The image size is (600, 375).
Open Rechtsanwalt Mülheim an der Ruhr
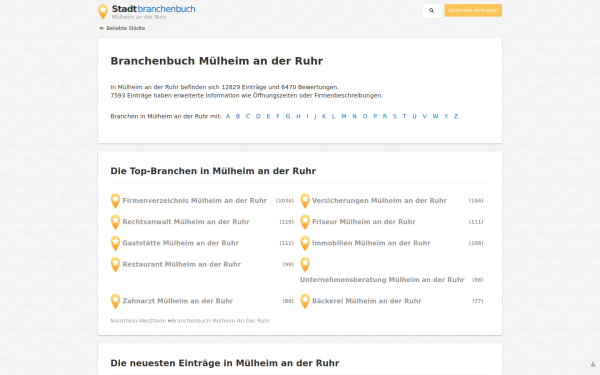pos(186,222)
